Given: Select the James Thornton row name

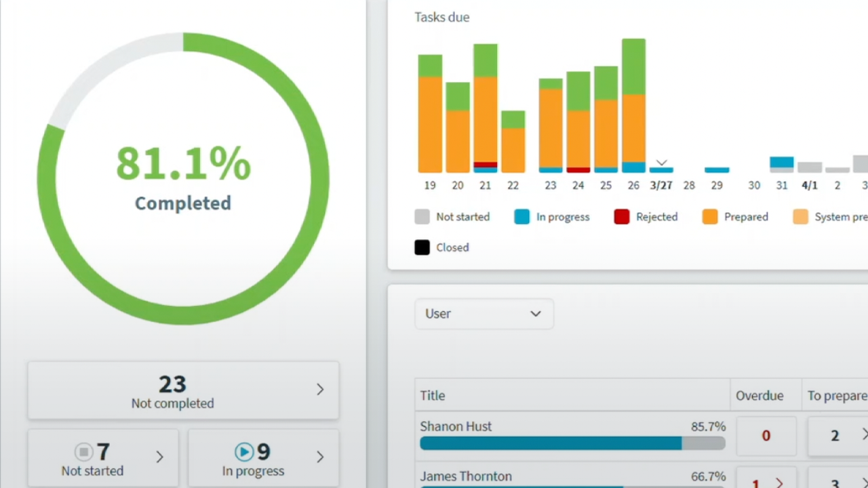Looking at the screenshot, I should tap(466, 476).
